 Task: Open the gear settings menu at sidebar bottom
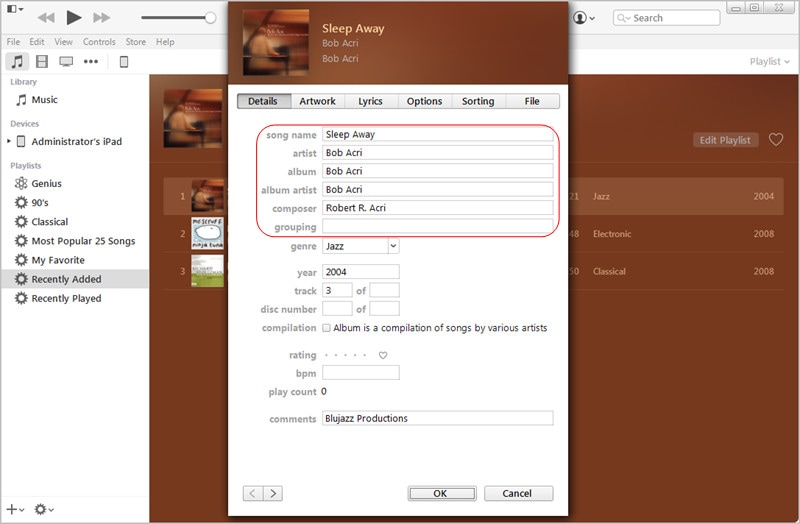coord(44,509)
